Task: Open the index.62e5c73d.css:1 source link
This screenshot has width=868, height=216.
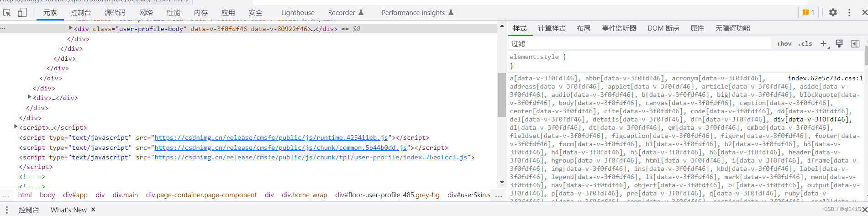Action: [x=826, y=79]
